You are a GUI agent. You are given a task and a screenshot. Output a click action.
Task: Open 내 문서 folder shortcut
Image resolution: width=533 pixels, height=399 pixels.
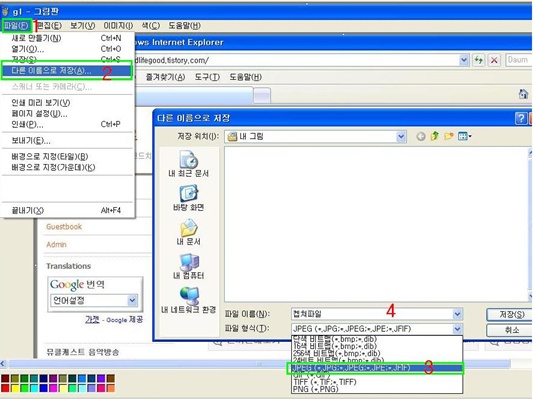(188, 232)
